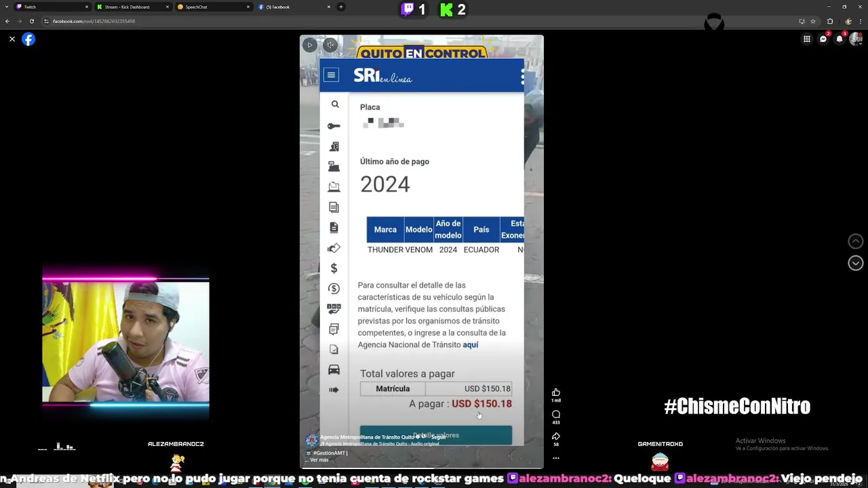868x488 pixels.
Task: Click the Detalle valores button
Action: coord(435,435)
